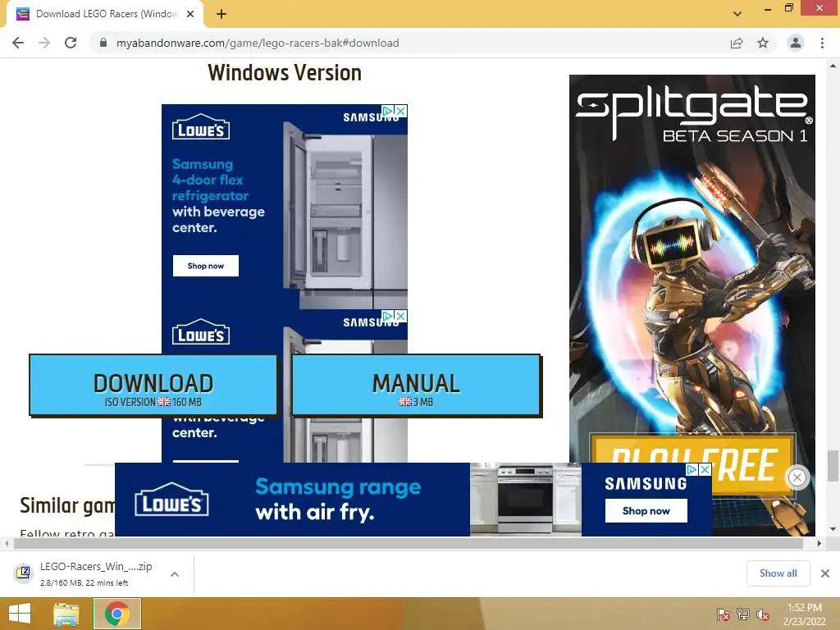This screenshot has height=630, width=840.
Task: Click the vertical scrollbar thumb
Action: coord(833,466)
